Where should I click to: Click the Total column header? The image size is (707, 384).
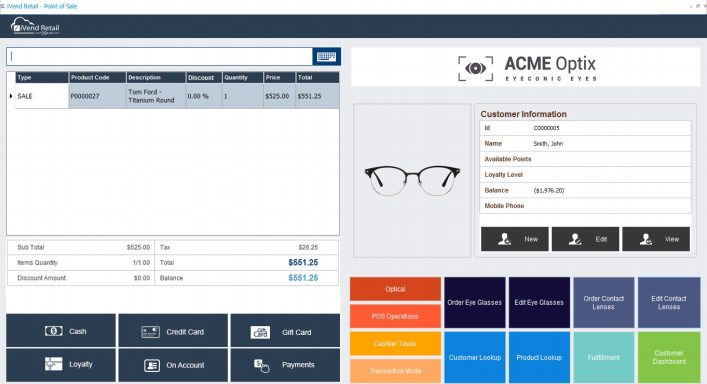coord(317,78)
